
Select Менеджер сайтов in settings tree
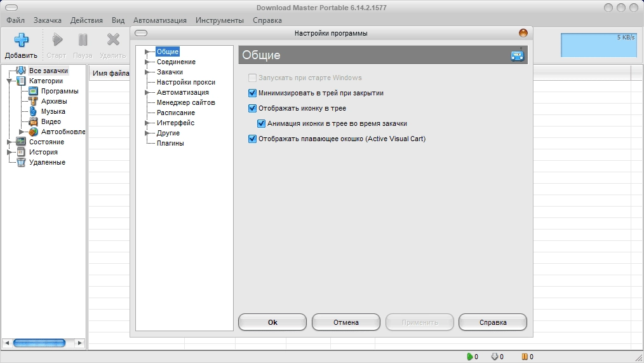(x=185, y=102)
